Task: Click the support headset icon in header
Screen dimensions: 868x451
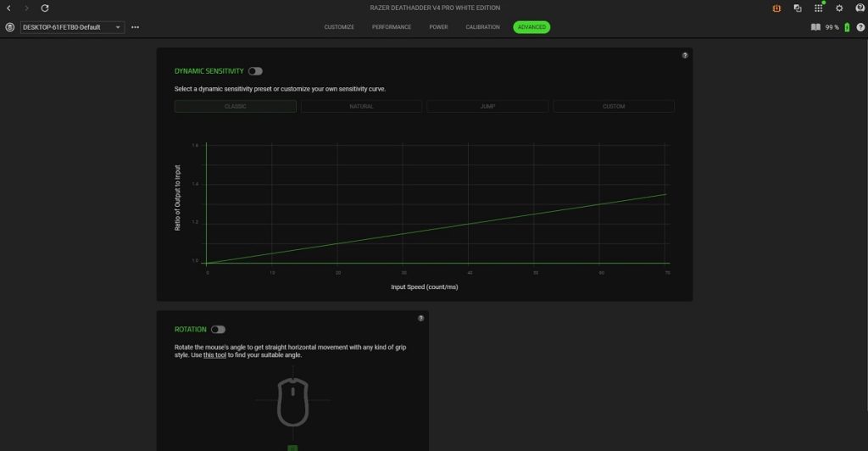Action: [860, 8]
